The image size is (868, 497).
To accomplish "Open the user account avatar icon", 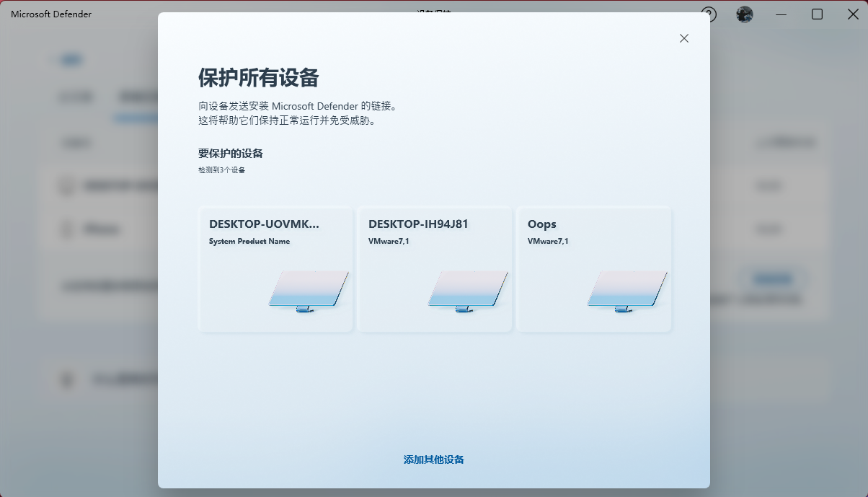I will 745,14.
